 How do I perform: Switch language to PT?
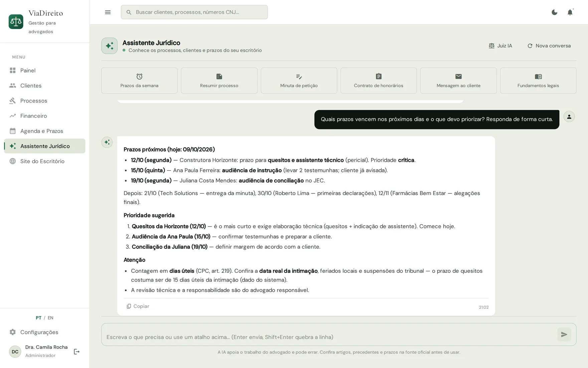pos(38,318)
